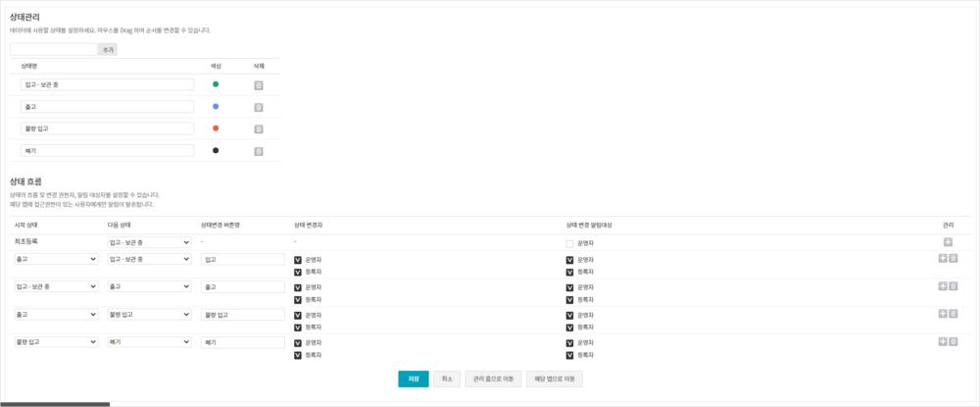Click the 저장 button to save
This screenshot has width=980, height=407.
[x=413, y=379]
